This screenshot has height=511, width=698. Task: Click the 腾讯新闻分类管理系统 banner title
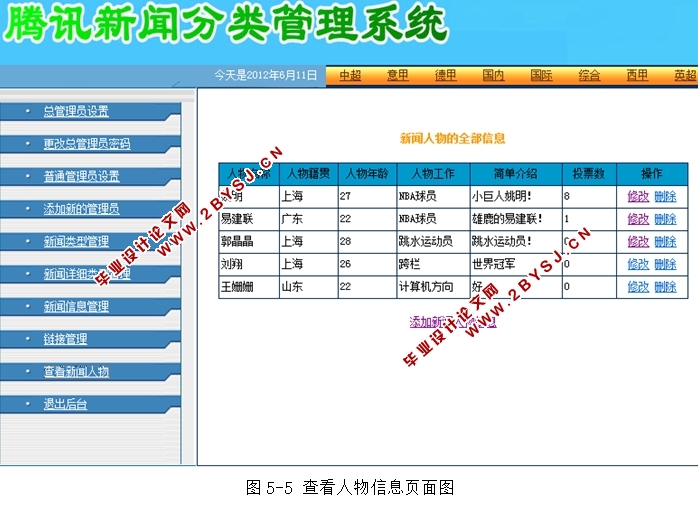[x=226, y=24]
